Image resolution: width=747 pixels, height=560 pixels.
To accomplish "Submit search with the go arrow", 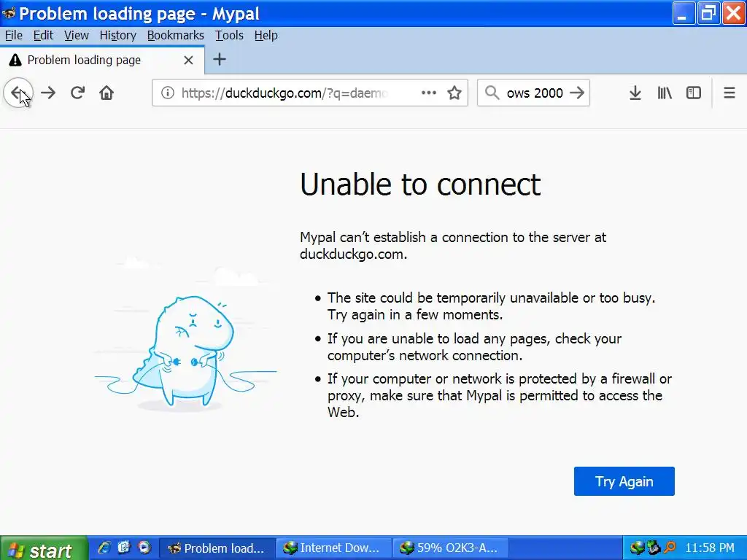I will [x=577, y=93].
